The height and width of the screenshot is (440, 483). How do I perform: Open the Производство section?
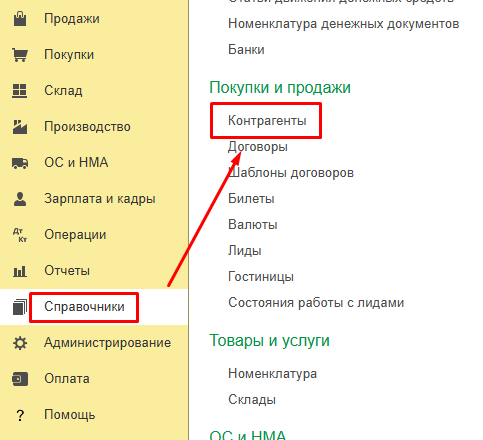pyautogui.click(x=87, y=127)
